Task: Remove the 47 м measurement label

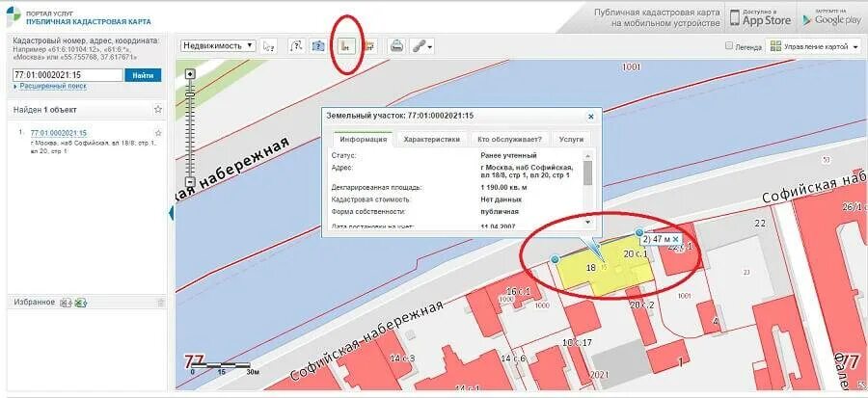Action: pos(675,239)
